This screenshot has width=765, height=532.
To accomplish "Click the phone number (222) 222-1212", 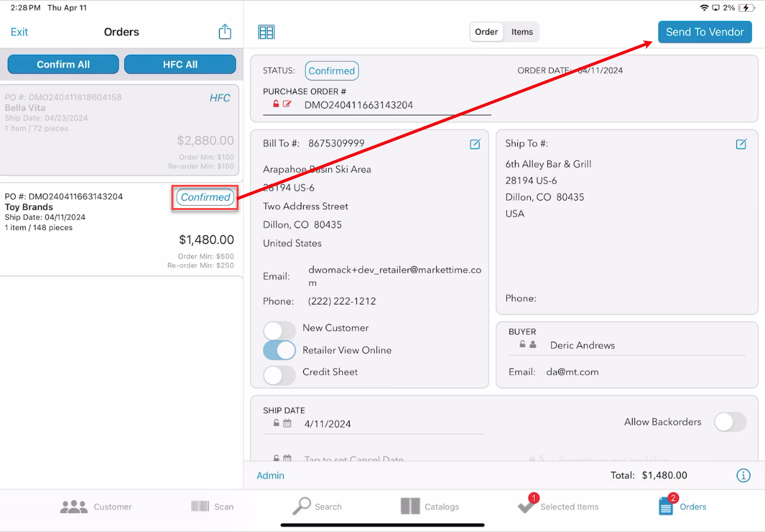I will [x=342, y=301].
